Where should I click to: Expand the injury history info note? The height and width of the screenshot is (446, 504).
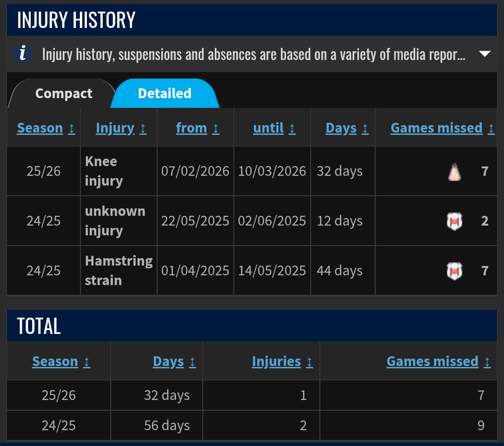point(484,53)
